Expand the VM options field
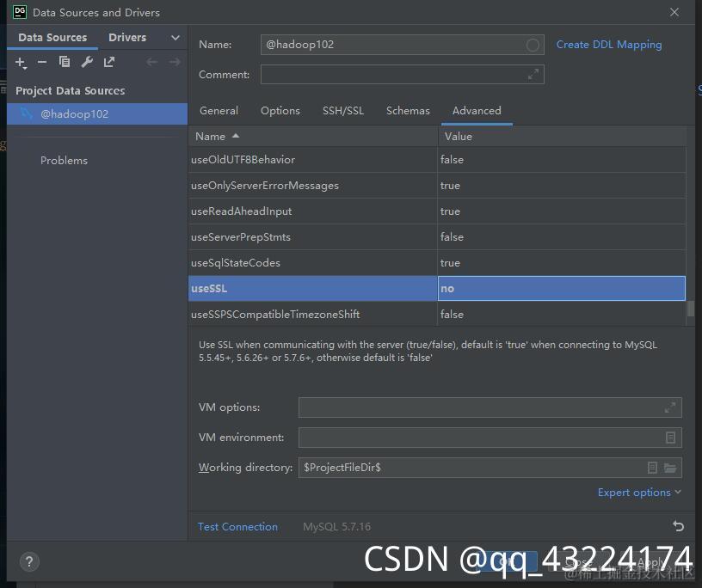 670,407
